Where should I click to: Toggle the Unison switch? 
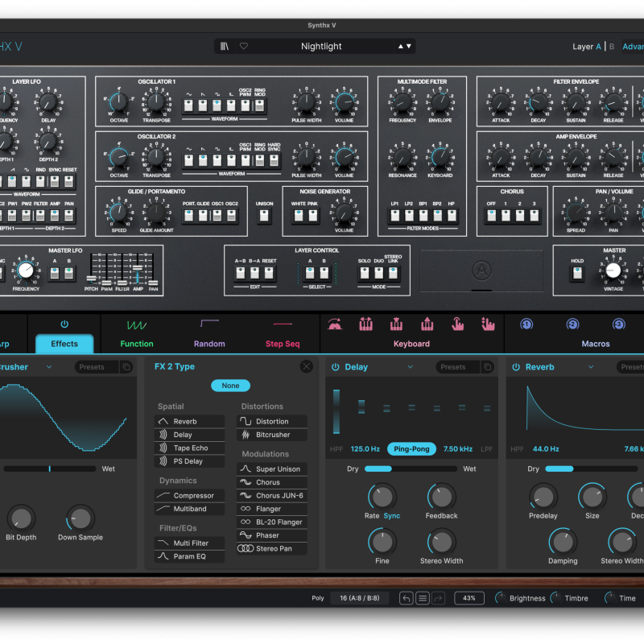264,216
